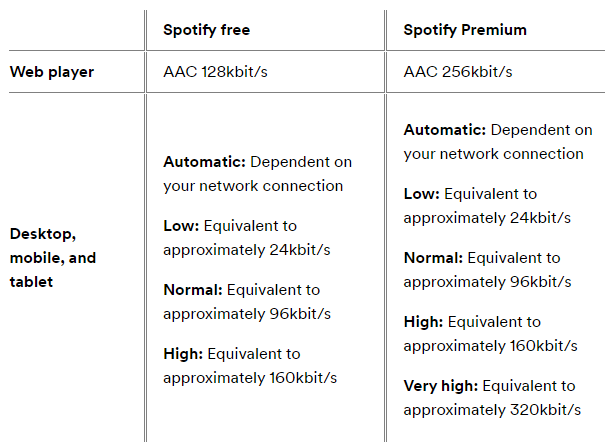Click the Spotify free column header
This screenshot has height=442, width=605.
(x=204, y=30)
